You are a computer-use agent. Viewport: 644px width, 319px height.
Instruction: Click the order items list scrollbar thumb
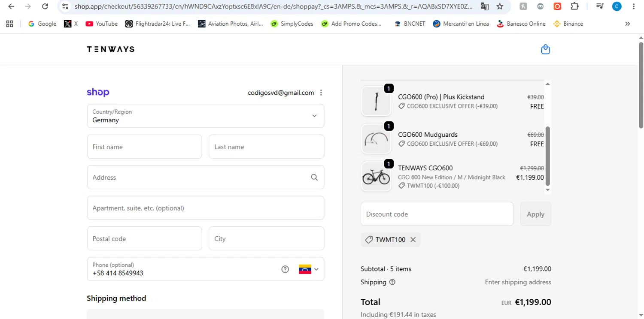(547, 156)
